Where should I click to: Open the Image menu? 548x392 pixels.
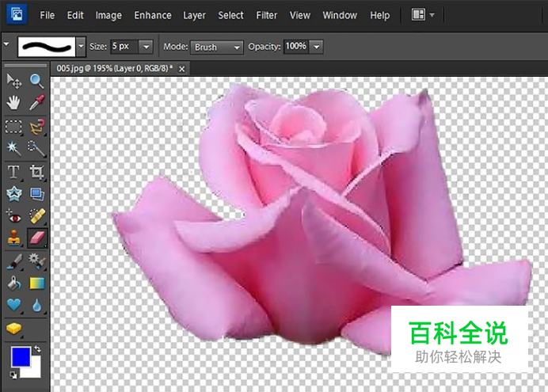click(108, 15)
